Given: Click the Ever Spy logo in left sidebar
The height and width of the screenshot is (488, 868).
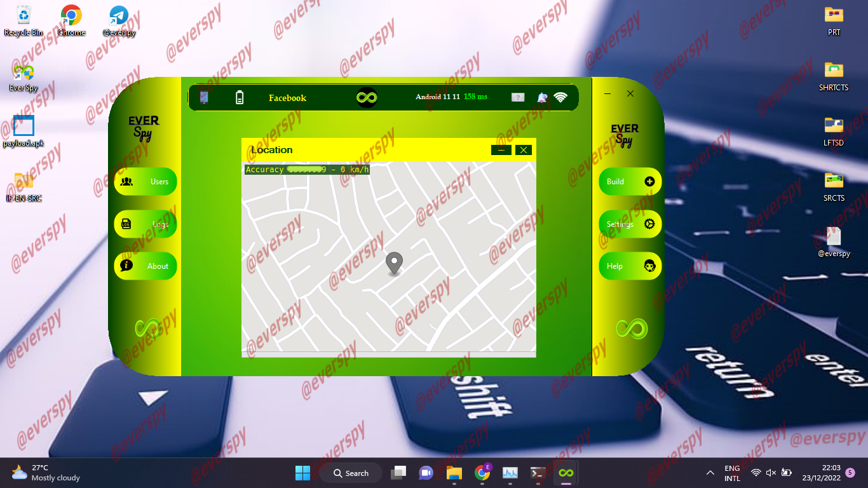Looking at the screenshot, I should point(144,128).
